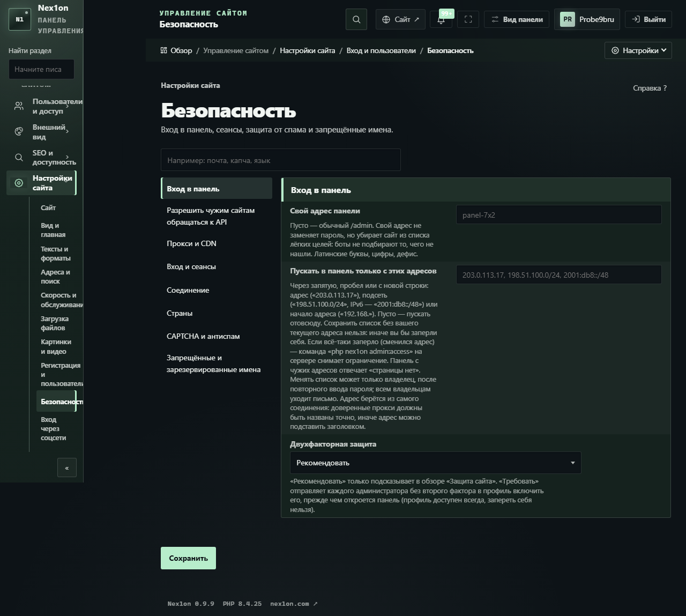686x616 pixels.
Task: Click the SEO и доступность magnifier icon
Action: [x=19, y=158]
